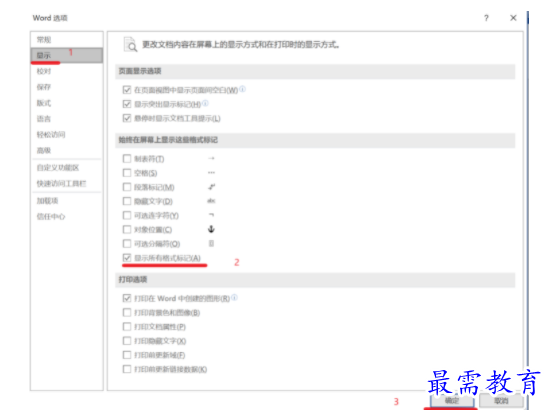Click info icon beside 在页面视图中显示页面间空白(W)
This screenshot has height=414, width=549.
click(242, 89)
